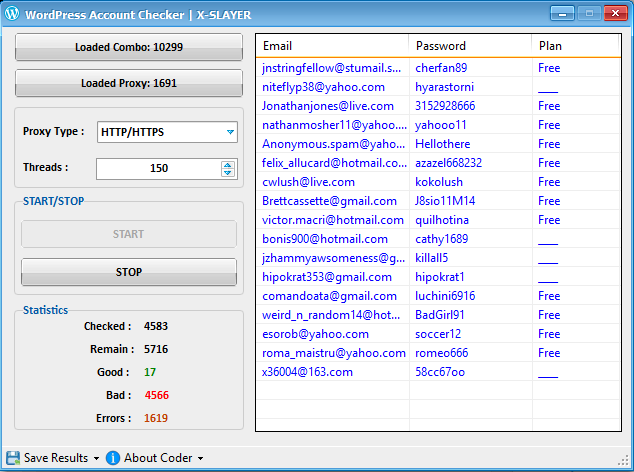
Task: Click the Password column header
Action: point(470,46)
